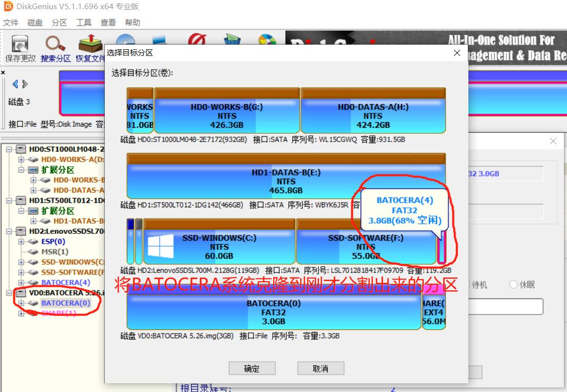Confirm selection with 确定 button
Image resolution: width=567 pixels, height=392 pixels.
click(x=252, y=368)
